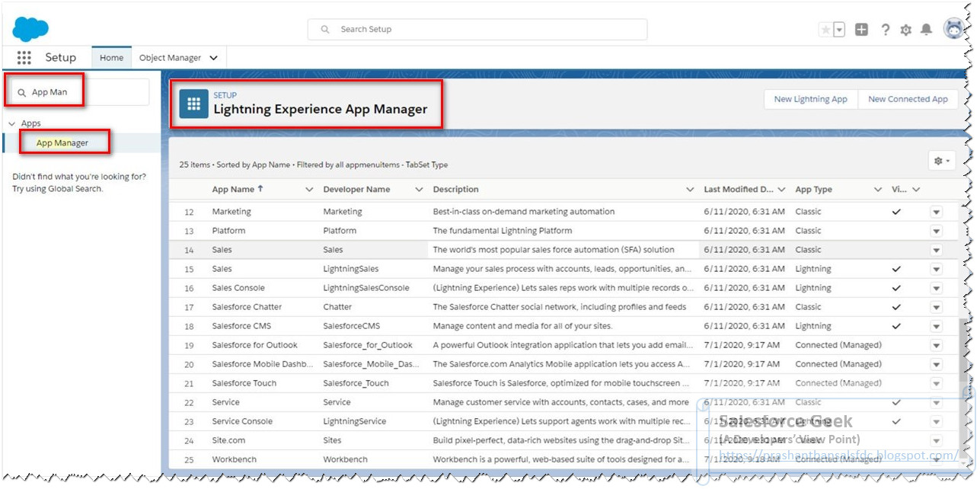Open the setup gear icon in header

pyautogui.click(x=905, y=30)
